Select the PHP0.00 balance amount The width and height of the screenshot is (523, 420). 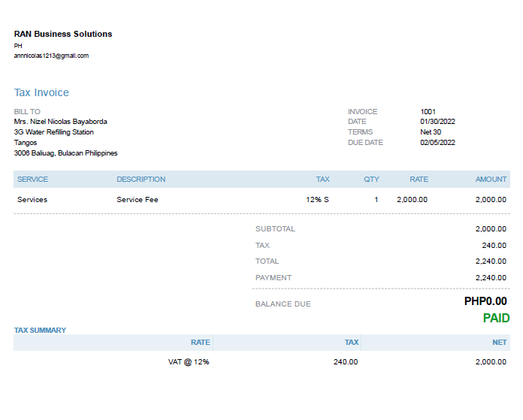pos(485,301)
